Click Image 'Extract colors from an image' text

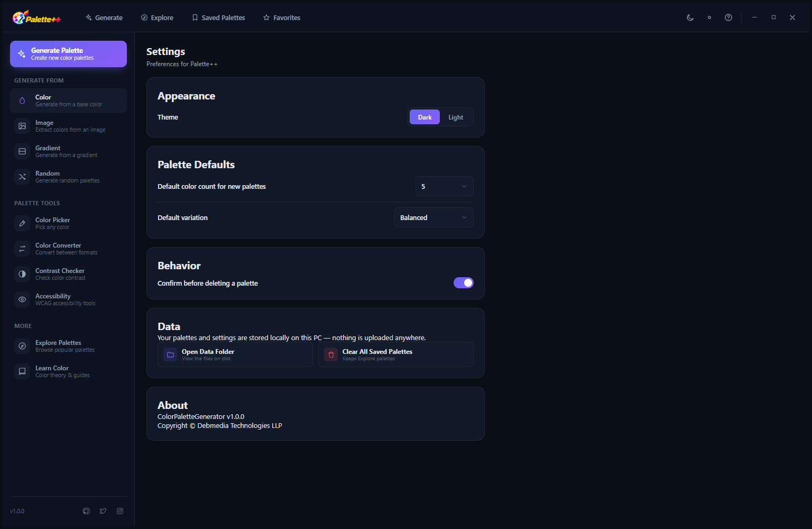(x=70, y=130)
